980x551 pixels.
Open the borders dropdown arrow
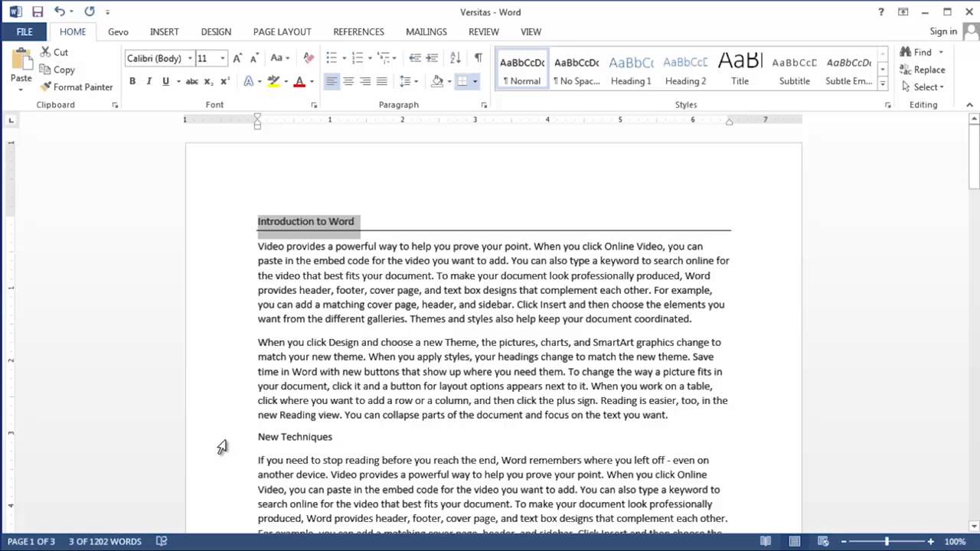click(475, 81)
